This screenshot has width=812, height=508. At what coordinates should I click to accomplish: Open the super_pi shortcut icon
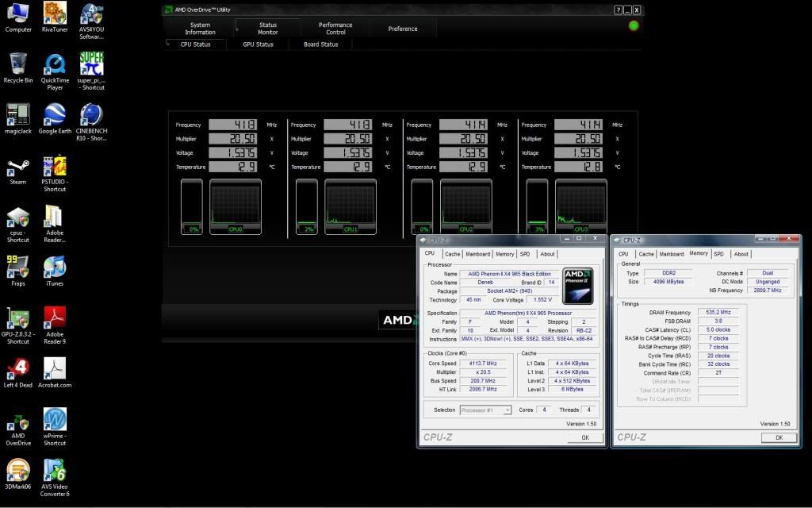[x=92, y=71]
